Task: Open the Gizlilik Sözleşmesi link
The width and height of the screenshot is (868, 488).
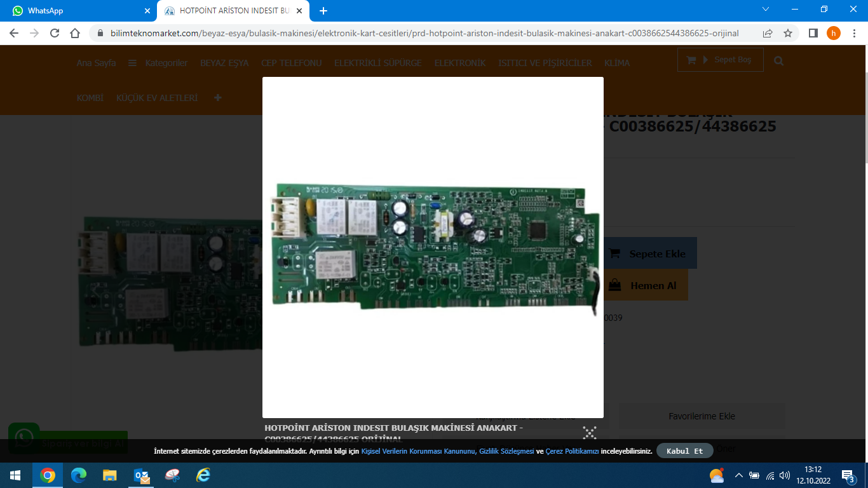Action: point(507,451)
